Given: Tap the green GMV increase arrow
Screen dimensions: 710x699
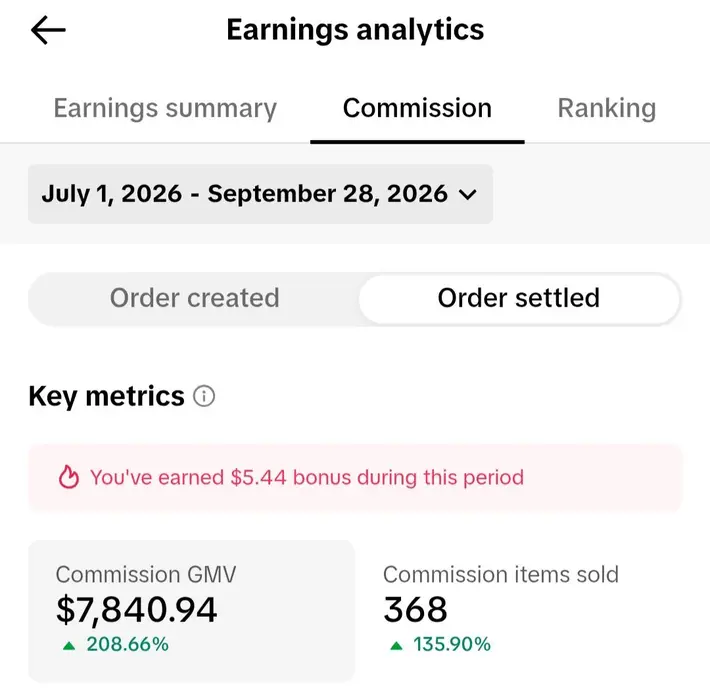Looking at the screenshot, I should tap(69, 645).
